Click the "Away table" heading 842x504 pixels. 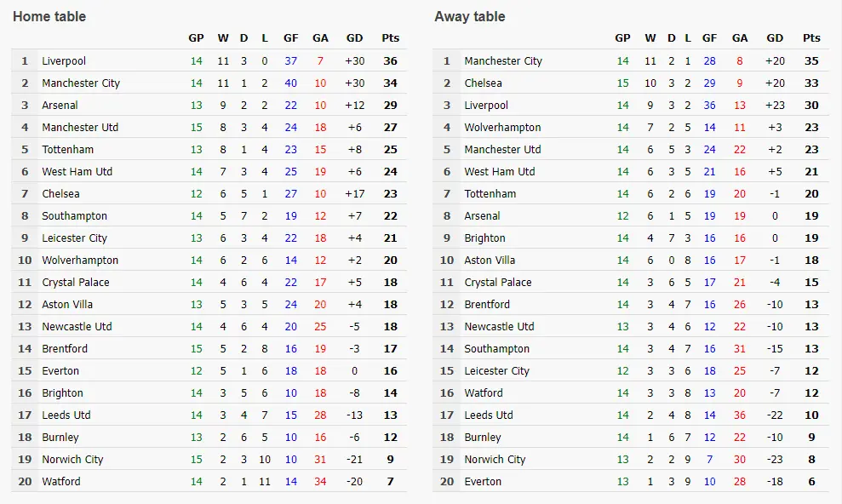click(x=469, y=17)
